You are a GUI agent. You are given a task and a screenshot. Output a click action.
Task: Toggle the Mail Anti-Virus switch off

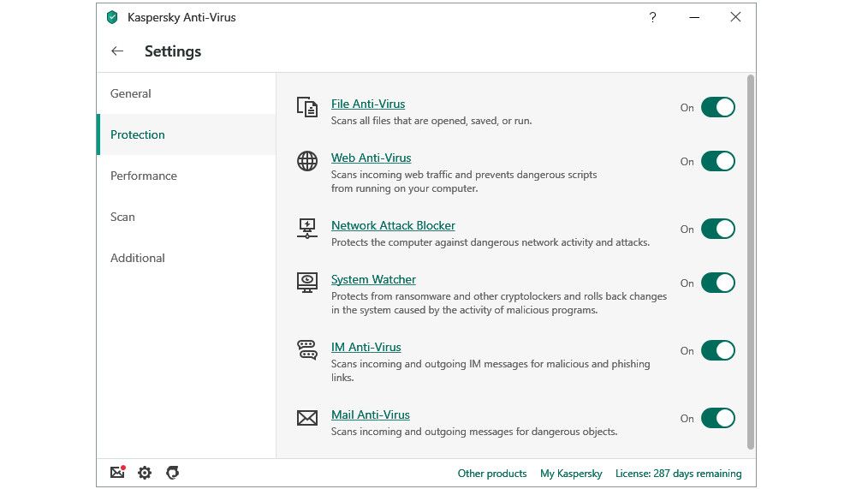tap(717, 418)
